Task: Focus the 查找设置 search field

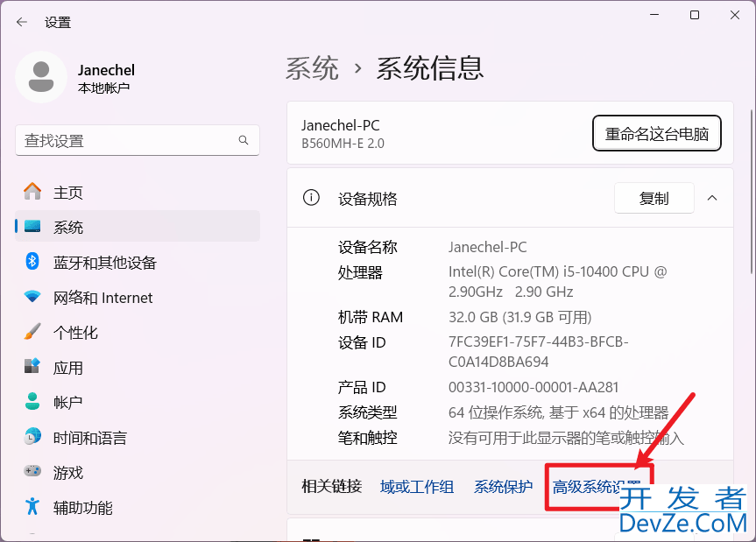Action: [x=138, y=140]
